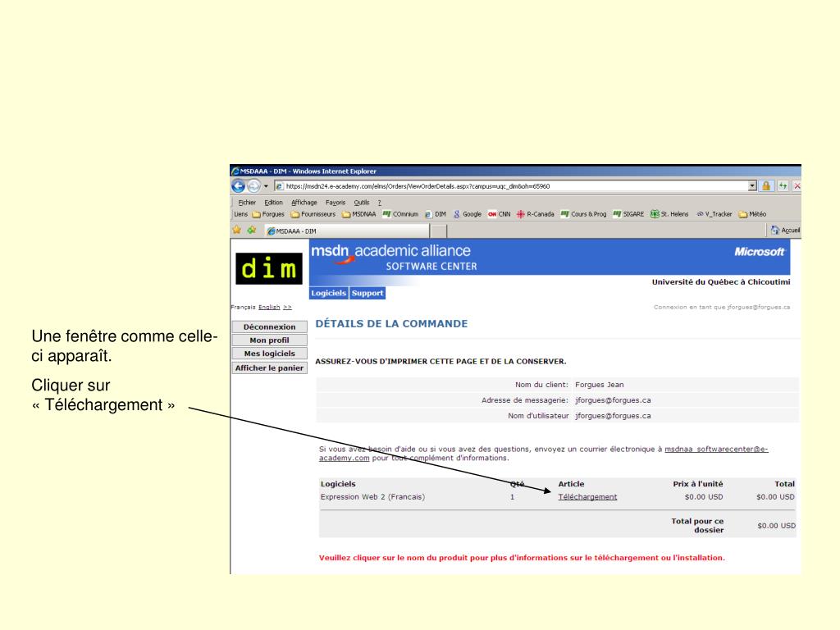Open the V_Tracker bookmark
Screen dimensions: 840x630
[x=714, y=214]
